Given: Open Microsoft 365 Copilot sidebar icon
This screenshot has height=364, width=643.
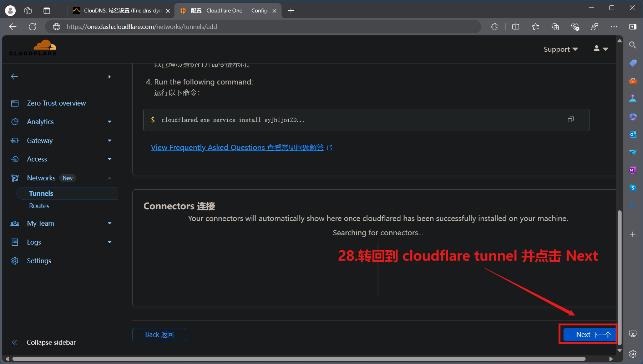Looking at the screenshot, I should (x=633, y=117).
